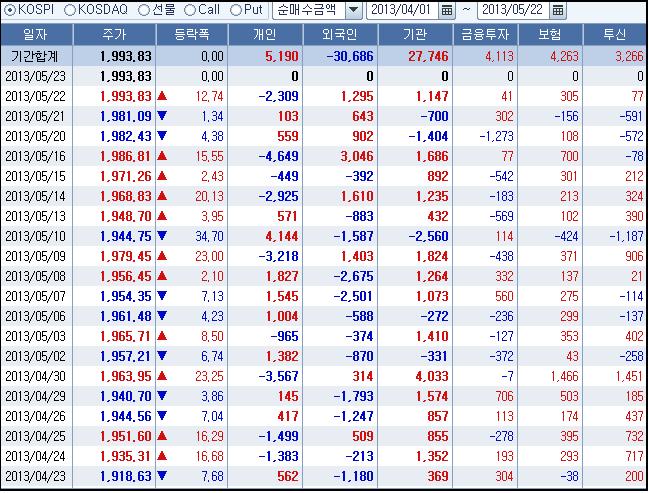Click the down arrow in 2013/05/21 row
The width and height of the screenshot is (649, 493).
pos(162,116)
